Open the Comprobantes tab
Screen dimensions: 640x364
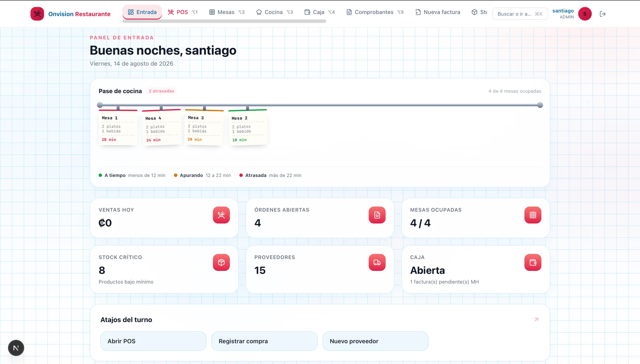[375, 12]
